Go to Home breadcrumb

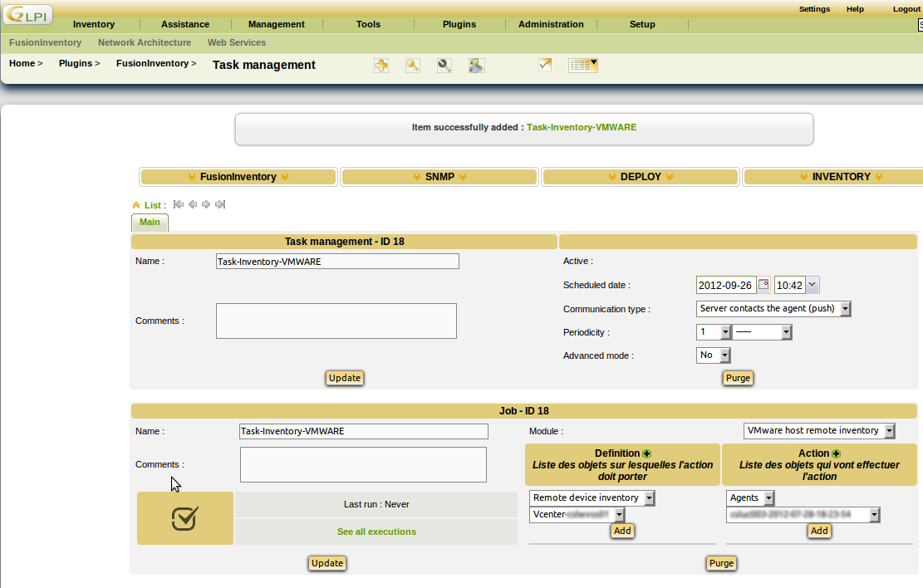(x=22, y=63)
